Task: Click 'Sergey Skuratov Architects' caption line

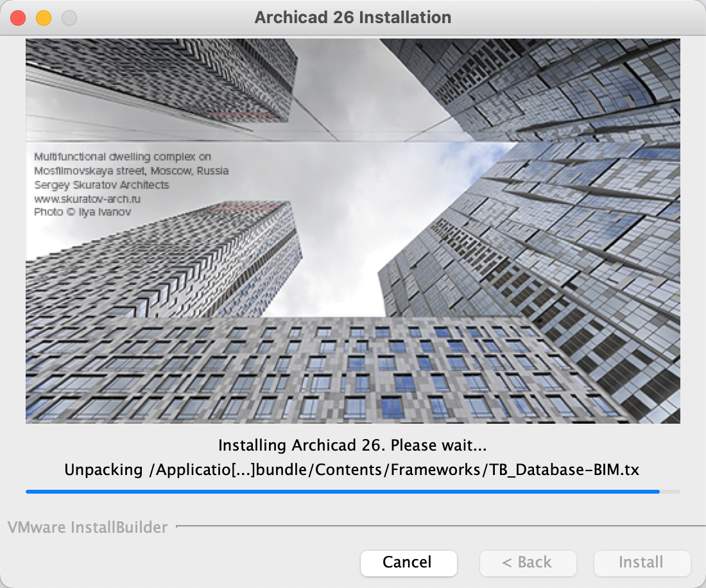Action: pos(102,185)
